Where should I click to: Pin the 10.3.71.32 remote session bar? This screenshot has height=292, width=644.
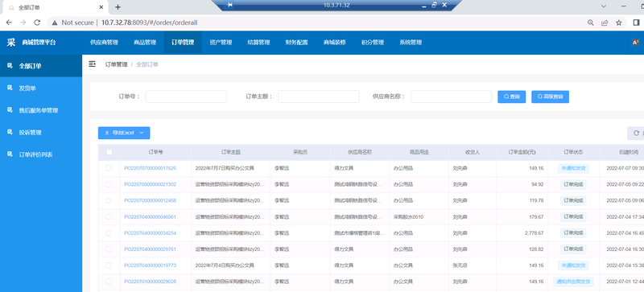[230, 5]
